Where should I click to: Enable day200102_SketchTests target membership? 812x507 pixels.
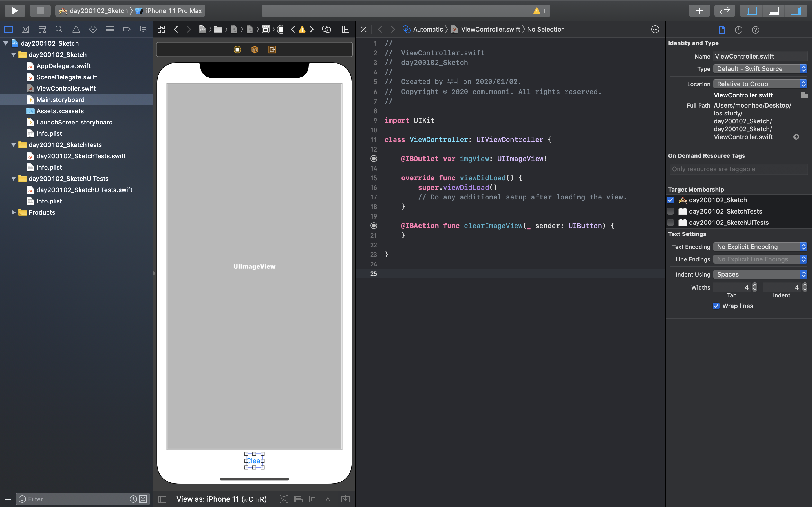tap(671, 211)
